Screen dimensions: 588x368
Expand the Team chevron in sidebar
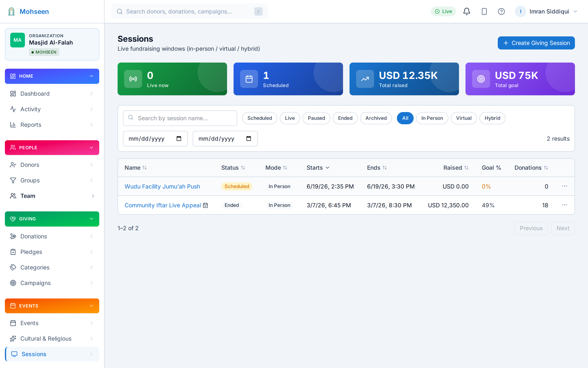(93, 196)
